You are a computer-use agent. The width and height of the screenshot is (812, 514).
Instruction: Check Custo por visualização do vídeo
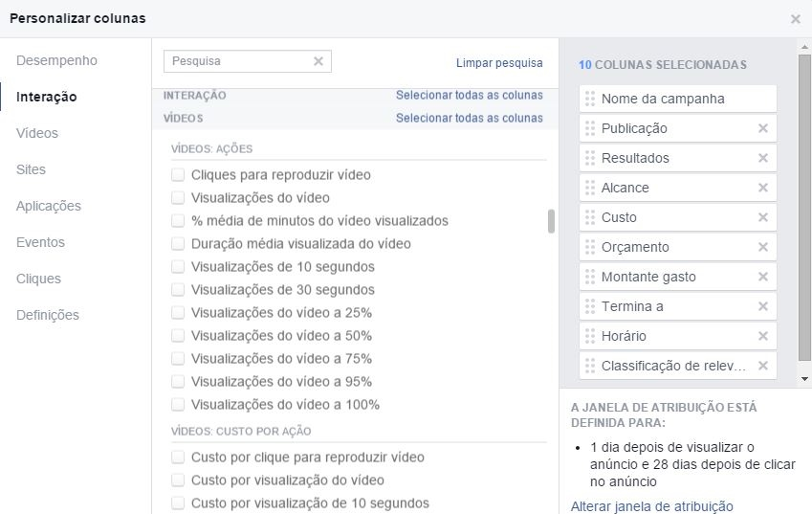(178, 480)
